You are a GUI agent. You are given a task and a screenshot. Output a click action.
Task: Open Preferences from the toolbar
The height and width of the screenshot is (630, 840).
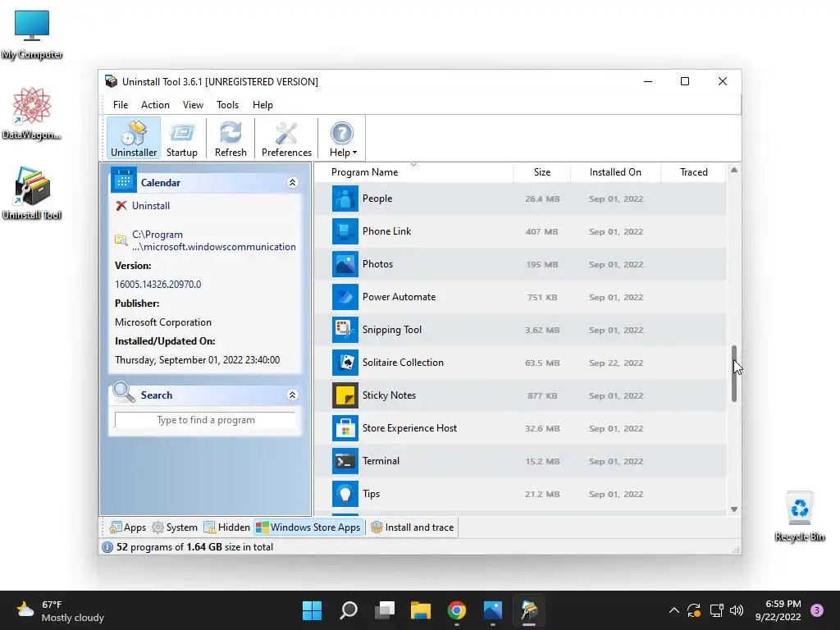286,139
